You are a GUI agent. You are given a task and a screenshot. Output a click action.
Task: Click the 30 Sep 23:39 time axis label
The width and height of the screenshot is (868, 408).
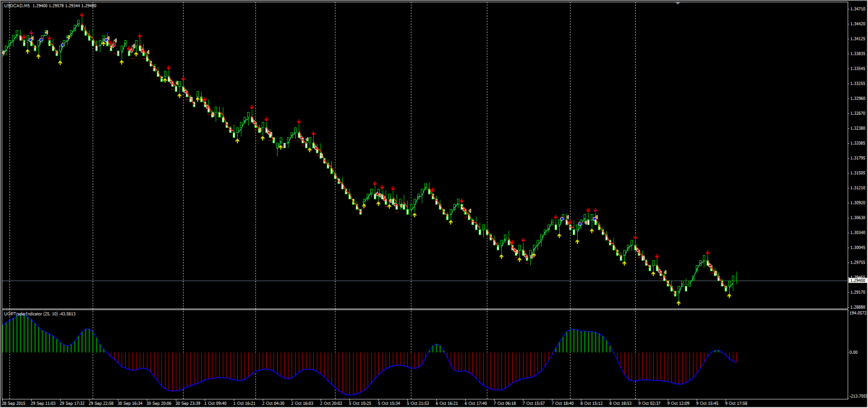click(x=188, y=403)
